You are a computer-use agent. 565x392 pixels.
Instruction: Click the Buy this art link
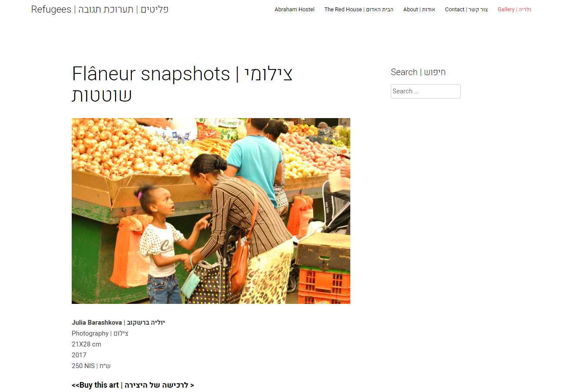pyautogui.click(x=133, y=385)
